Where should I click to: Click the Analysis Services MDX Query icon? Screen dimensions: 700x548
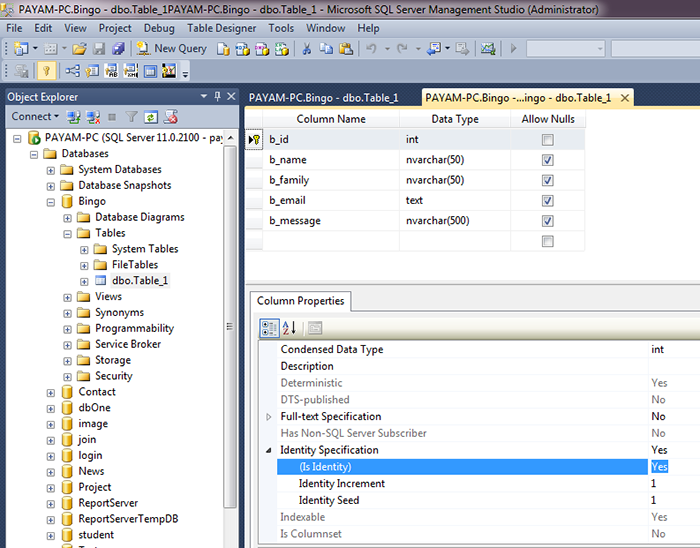[242, 49]
